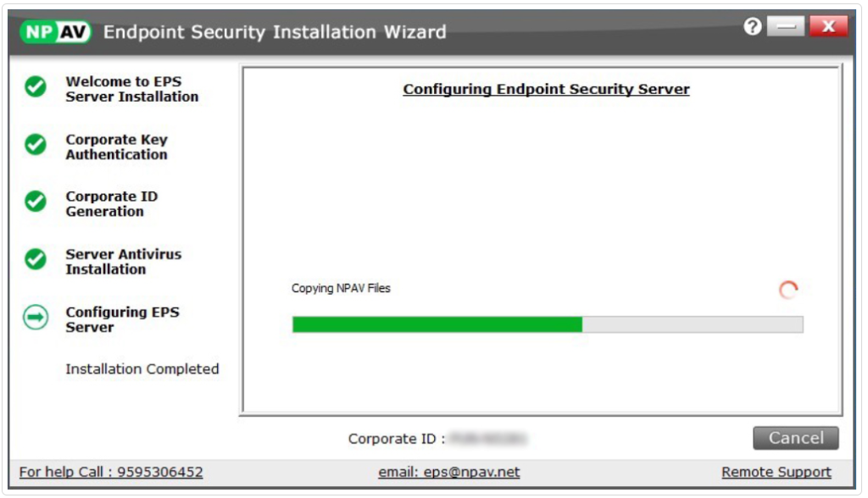This screenshot has height=498, width=868.
Task: Click the eps@npav.net email link
Action: [x=448, y=472]
